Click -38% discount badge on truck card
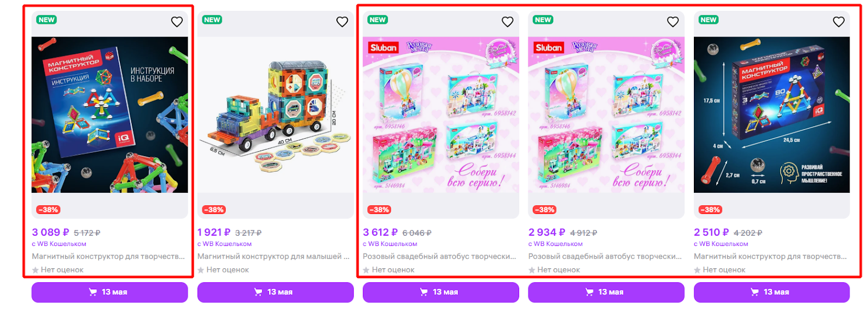This screenshot has width=868, height=311. point(214,210)
